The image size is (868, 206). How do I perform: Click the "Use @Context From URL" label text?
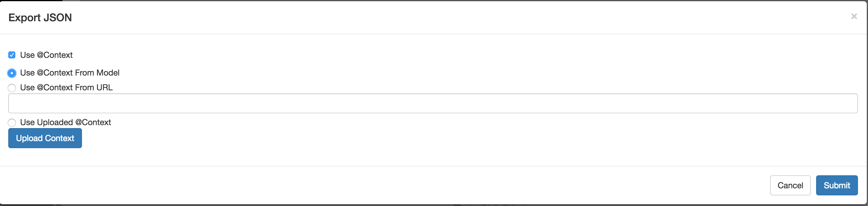[x=66, y=88]
